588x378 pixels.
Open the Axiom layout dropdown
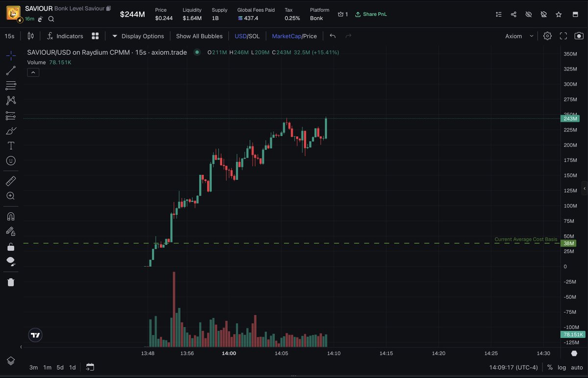(519, 36)
